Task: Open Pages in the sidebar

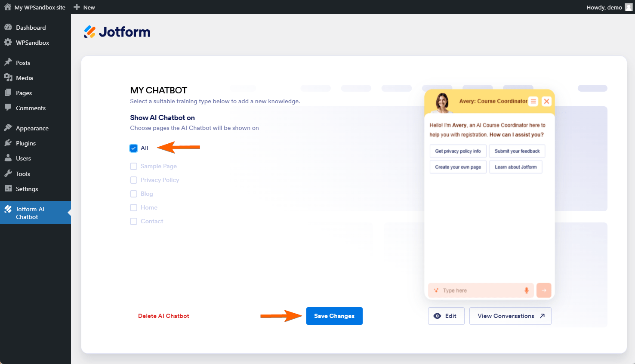Action: [x=35, y=93]
